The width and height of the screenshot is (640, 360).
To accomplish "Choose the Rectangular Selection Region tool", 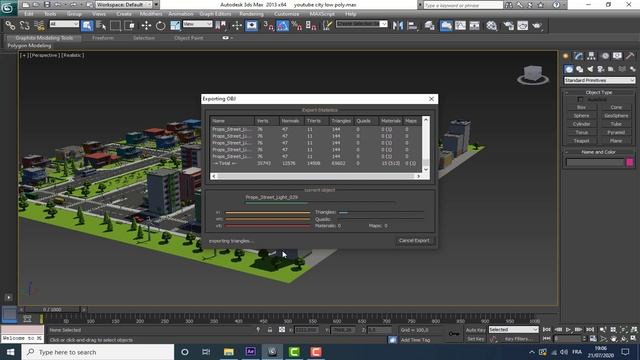I will (x=116, y=26).
